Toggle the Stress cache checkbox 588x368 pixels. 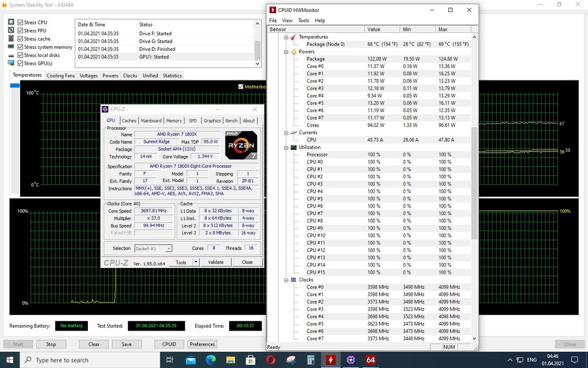(x=20, y=39)
